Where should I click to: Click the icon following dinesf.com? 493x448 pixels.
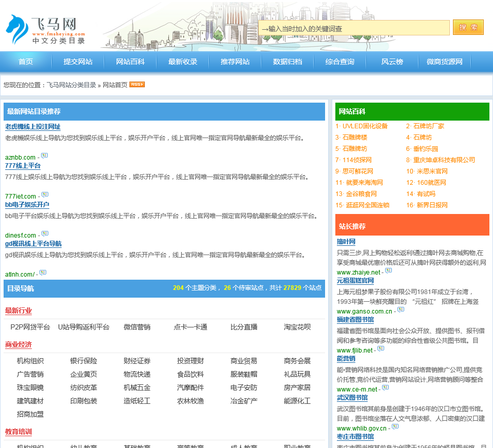(45, 233)
